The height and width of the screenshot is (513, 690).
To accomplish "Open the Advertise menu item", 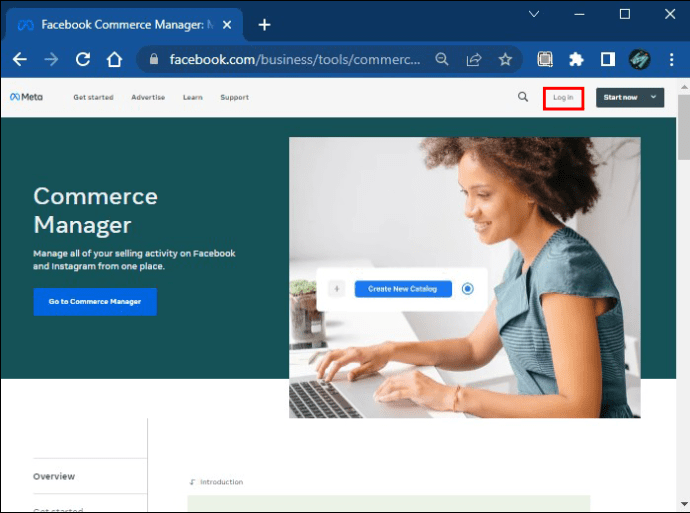I will (148, 97).
